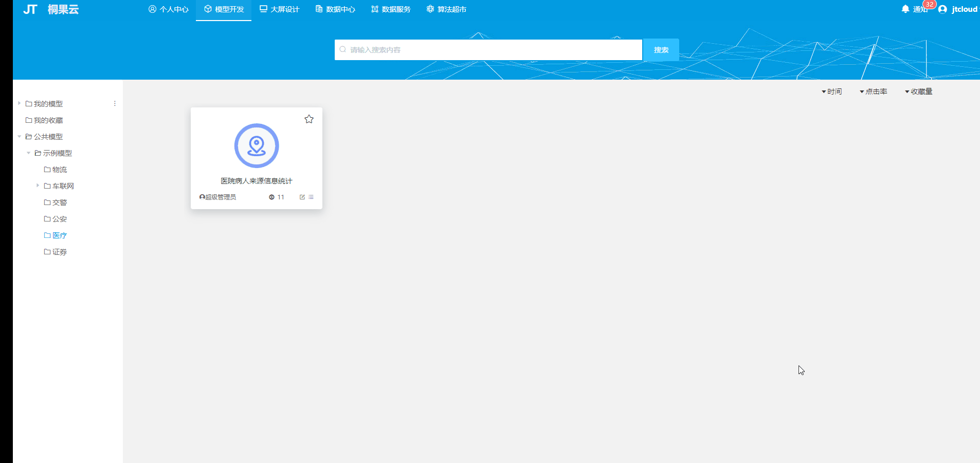Expand the 我的模型 tree arrow
Image resolution: width=980 pixels, height=463 pixels.
pos(19,103)
